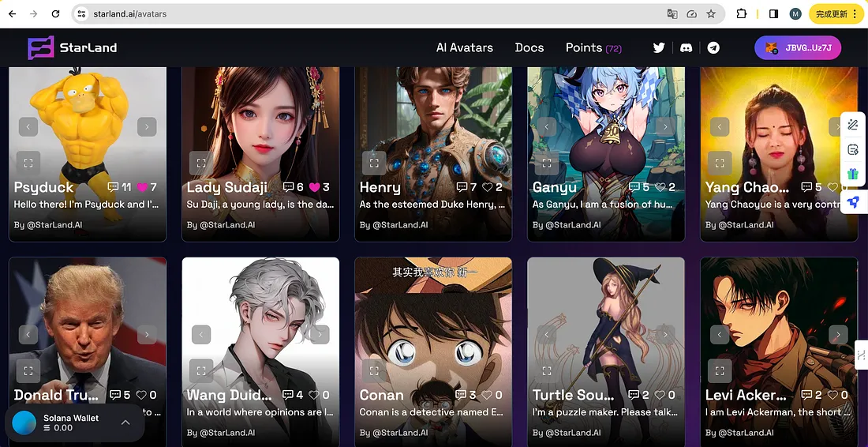Click site info icon in address bar
Screen dimensions: 868x447
coord(81,14)
